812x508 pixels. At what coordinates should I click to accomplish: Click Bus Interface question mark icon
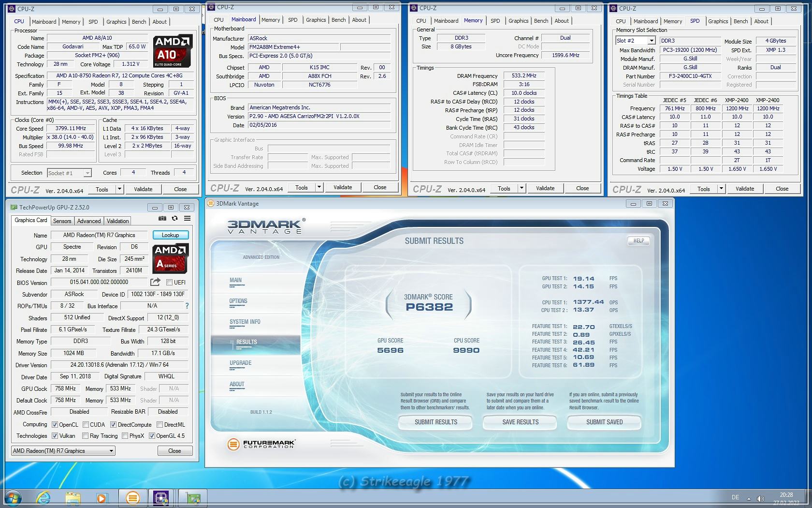point(187,306)
